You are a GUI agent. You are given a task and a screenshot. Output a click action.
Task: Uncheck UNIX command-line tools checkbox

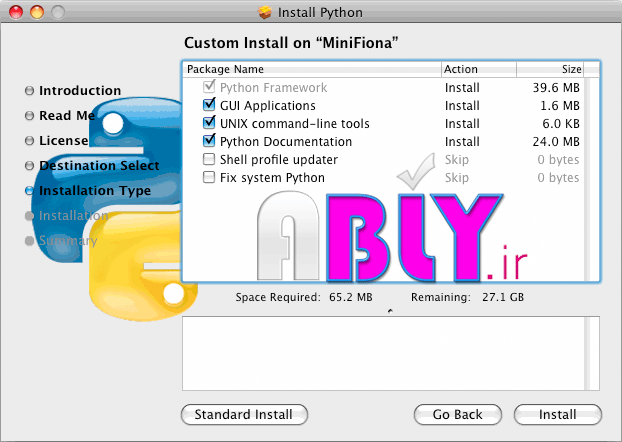(209, 123)
